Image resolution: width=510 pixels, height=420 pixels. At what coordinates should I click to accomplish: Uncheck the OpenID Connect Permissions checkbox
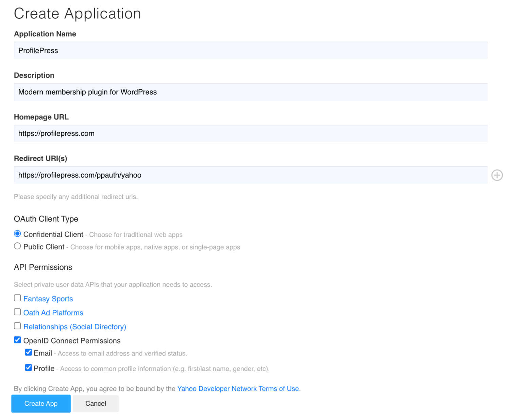[x=17, y=340]
